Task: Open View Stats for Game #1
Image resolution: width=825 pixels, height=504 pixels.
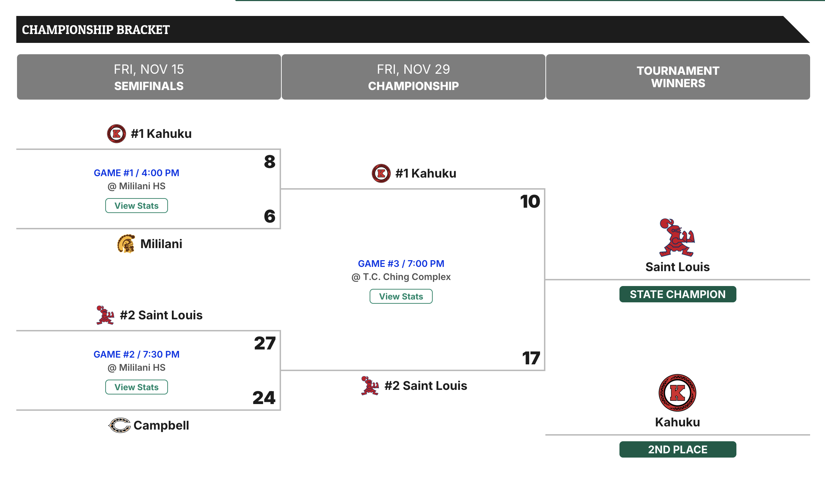Action: 136,206
